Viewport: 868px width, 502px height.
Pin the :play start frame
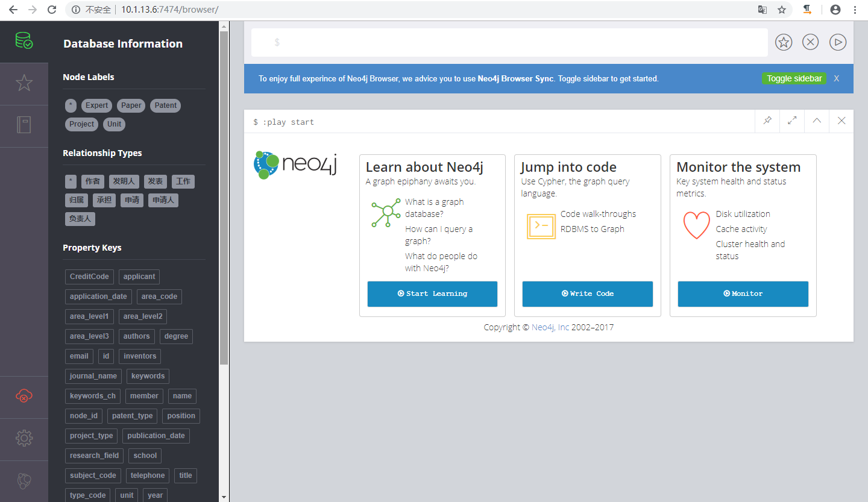click(767, 121)
